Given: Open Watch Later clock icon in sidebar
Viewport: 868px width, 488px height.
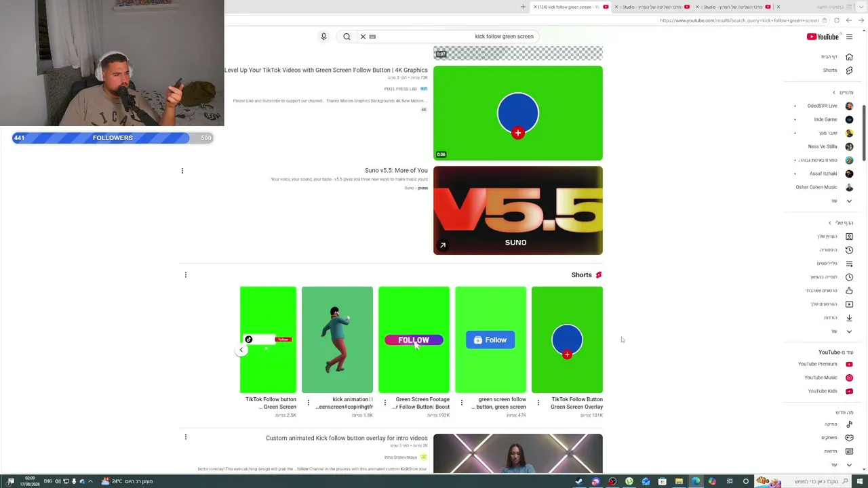Looking at the screenshot, I should coord(849,277).
